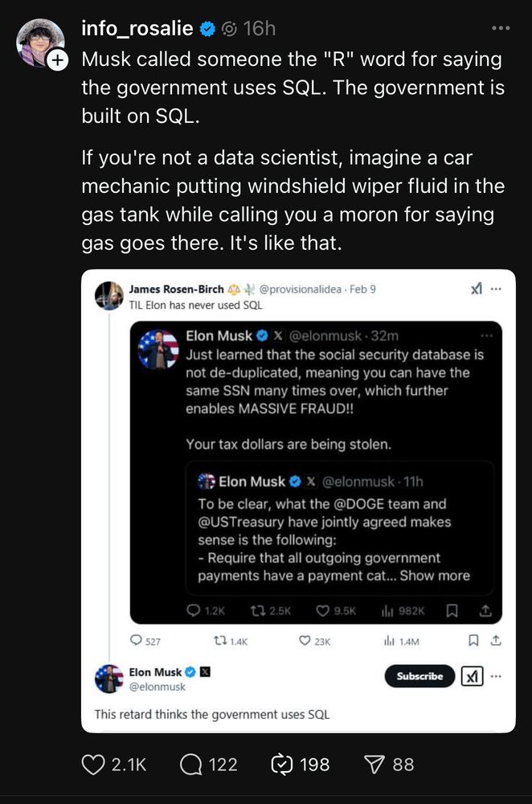The image size is (532, 804).
Task: Click the info_rosalie username
Action: (137, 29)
